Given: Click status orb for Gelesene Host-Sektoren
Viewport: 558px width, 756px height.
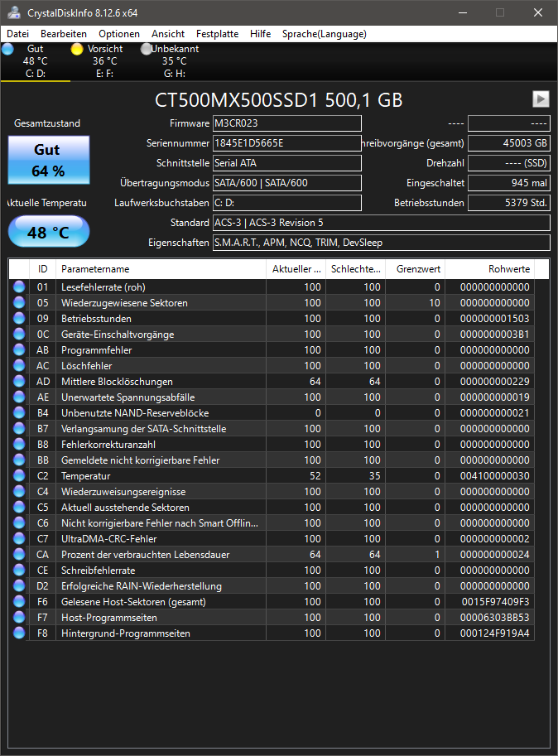Looking at the screenshot, I should point(19,602).
